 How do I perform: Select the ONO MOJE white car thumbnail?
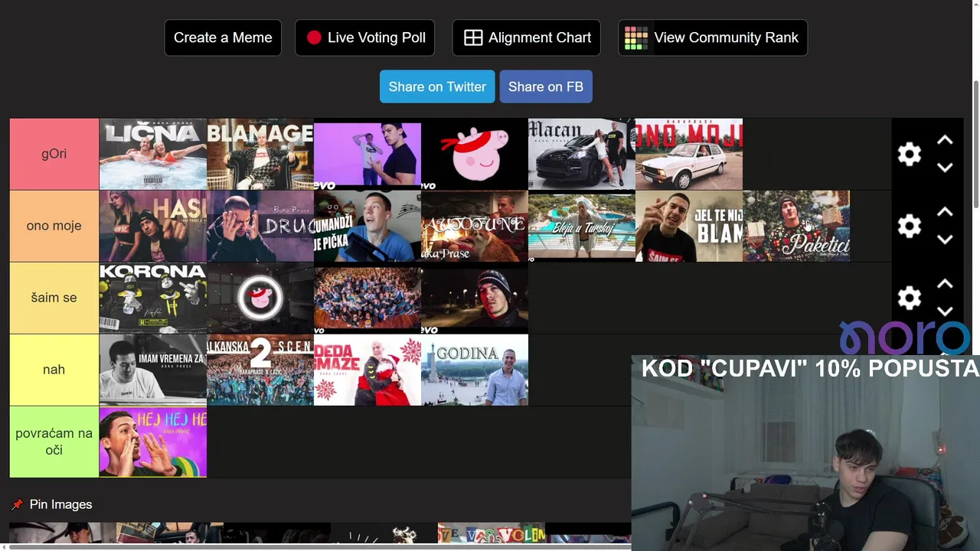pos(689,154)
